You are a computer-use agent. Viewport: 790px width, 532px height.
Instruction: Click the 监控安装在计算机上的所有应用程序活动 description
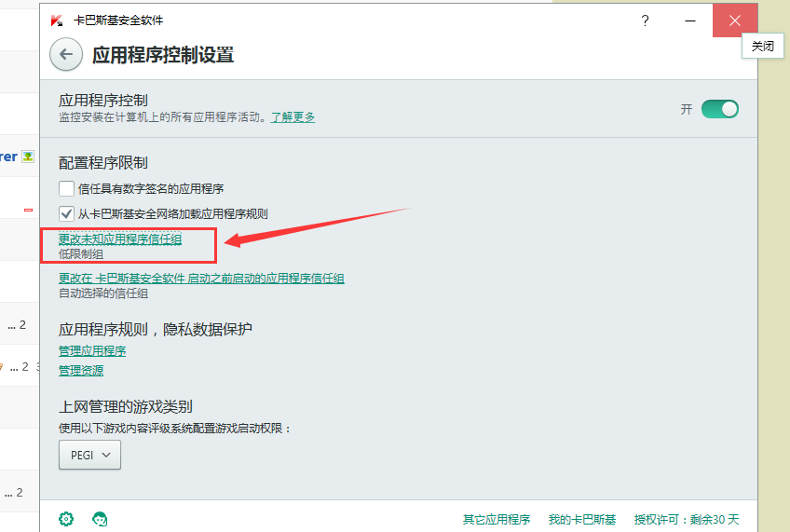pos(162,117)
